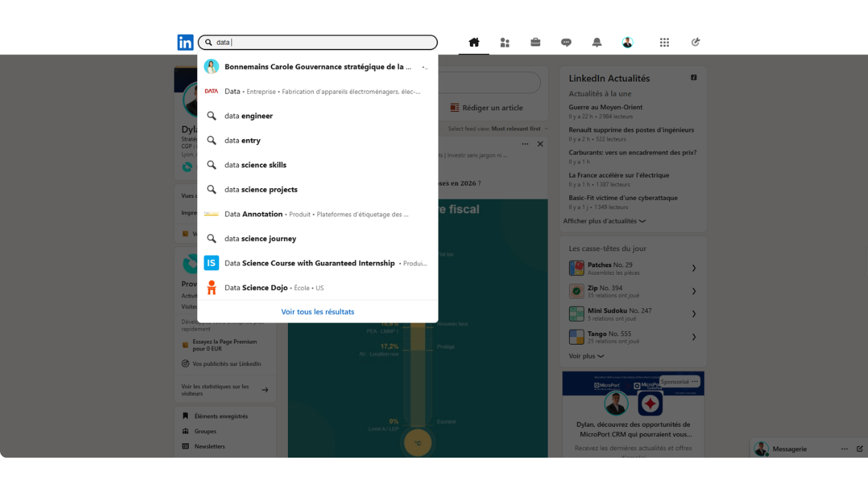The width and height of the screenshot is (868, 488).
Task: Open the Messaging chat bubble icon
Action: [x=566, y=42]
